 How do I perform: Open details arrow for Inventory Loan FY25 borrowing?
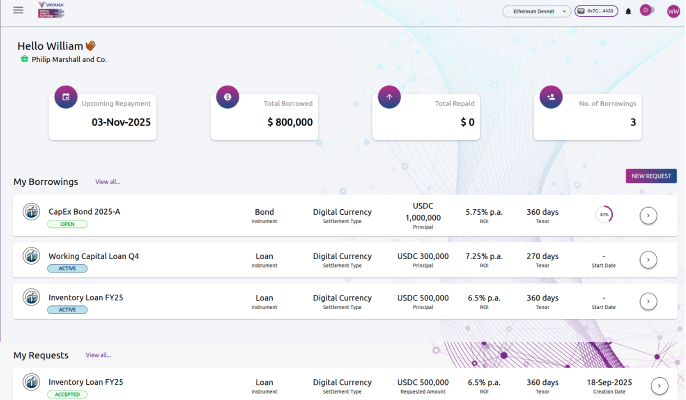click(648, 301)
